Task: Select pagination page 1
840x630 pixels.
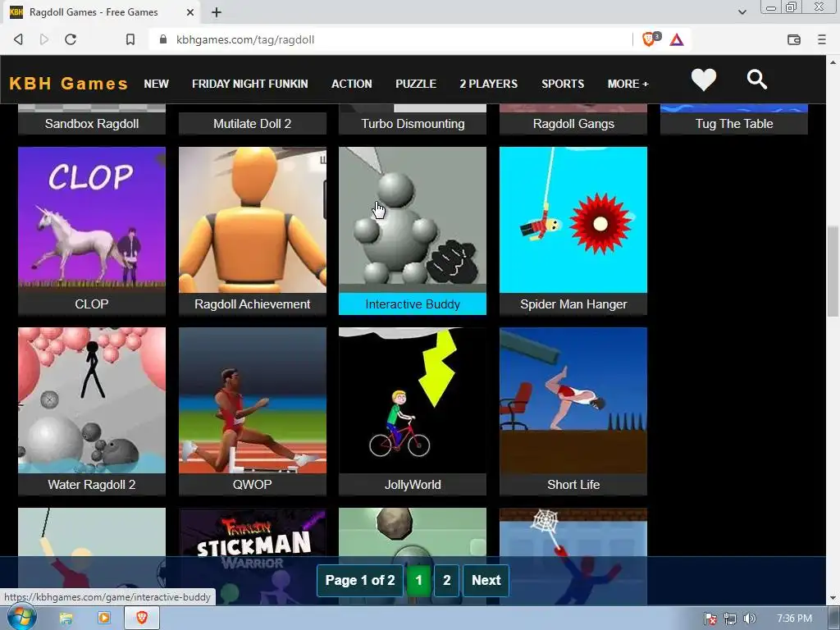Action: 419,580
